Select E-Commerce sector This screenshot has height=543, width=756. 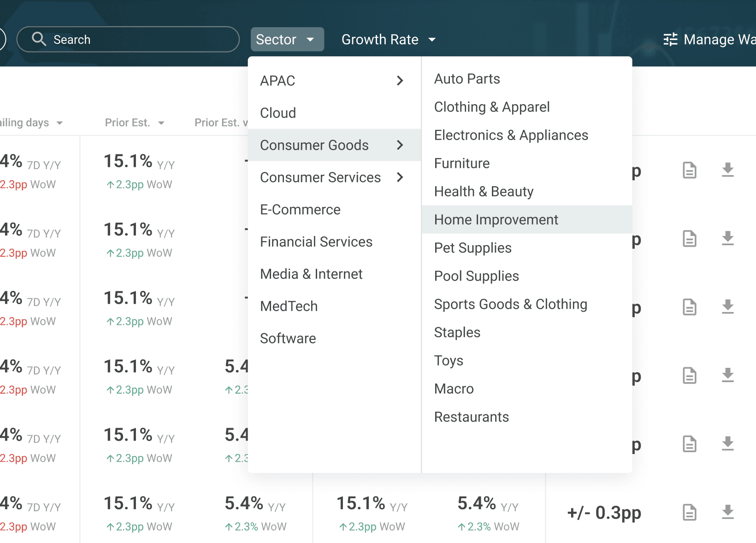tap(334, 210)
